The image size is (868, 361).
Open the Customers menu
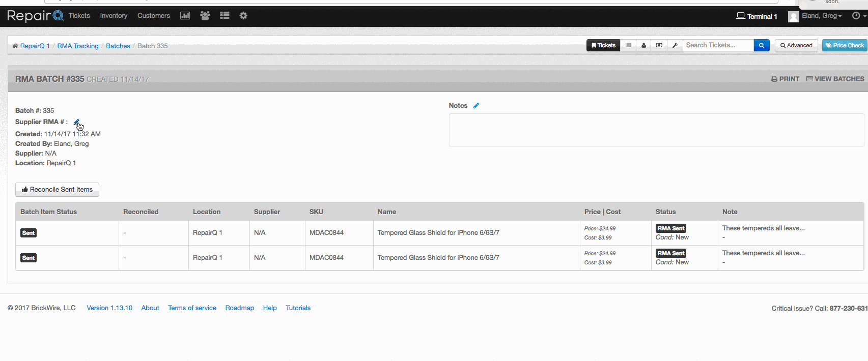[x=154, y=16]
